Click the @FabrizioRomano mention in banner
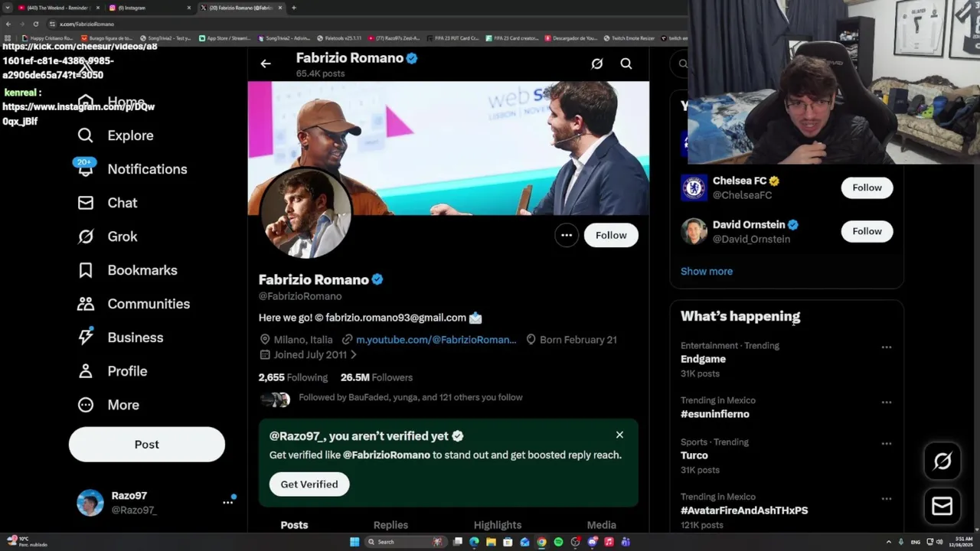 387,455
